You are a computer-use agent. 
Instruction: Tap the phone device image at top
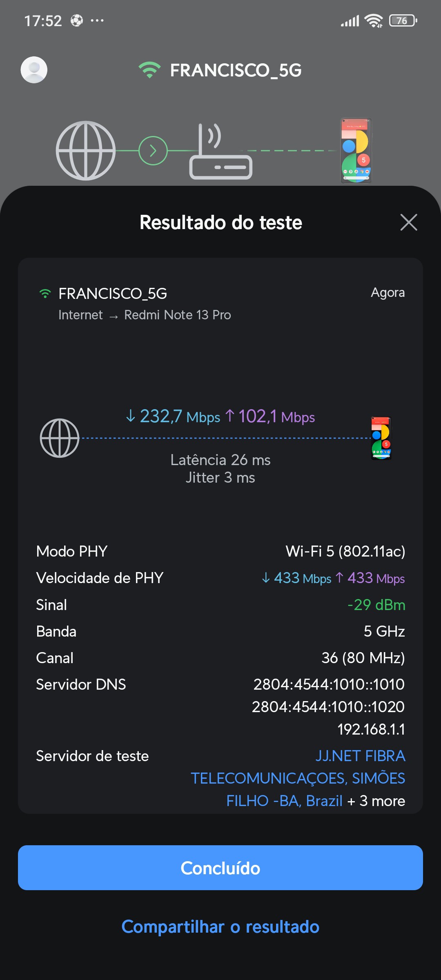356,151
